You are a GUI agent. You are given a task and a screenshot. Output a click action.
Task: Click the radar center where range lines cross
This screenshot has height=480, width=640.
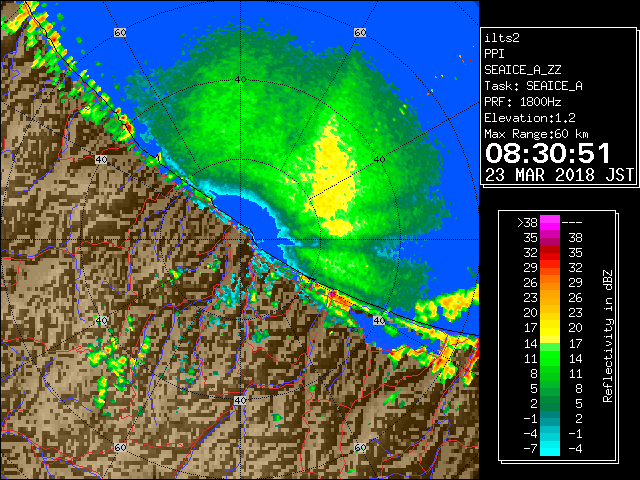240,240
